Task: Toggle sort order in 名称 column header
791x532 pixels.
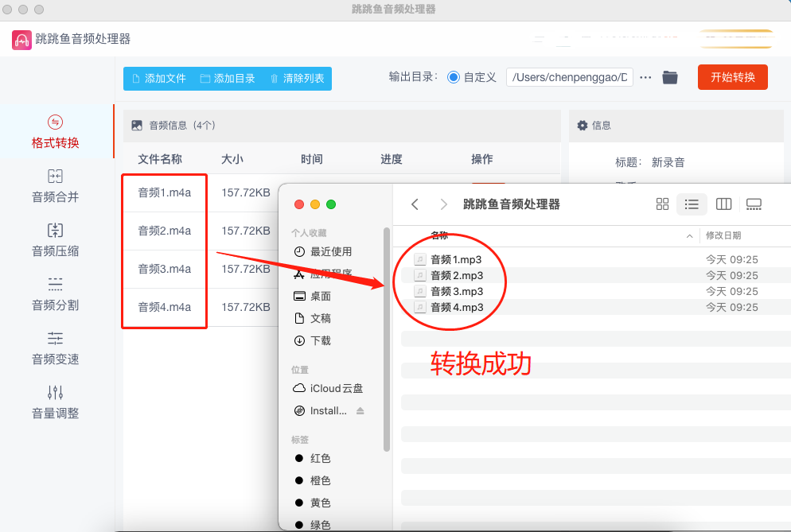Action: (x=689, y=236)
